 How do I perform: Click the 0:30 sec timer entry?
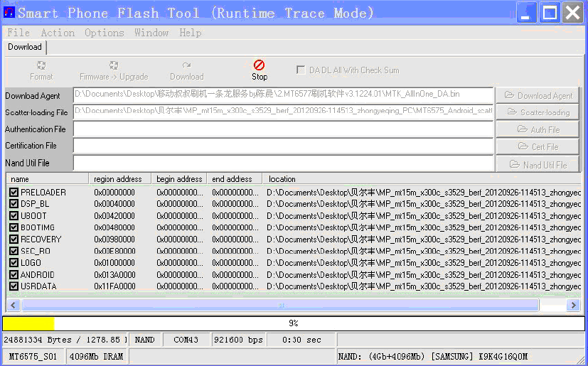(x=301, y=340)
